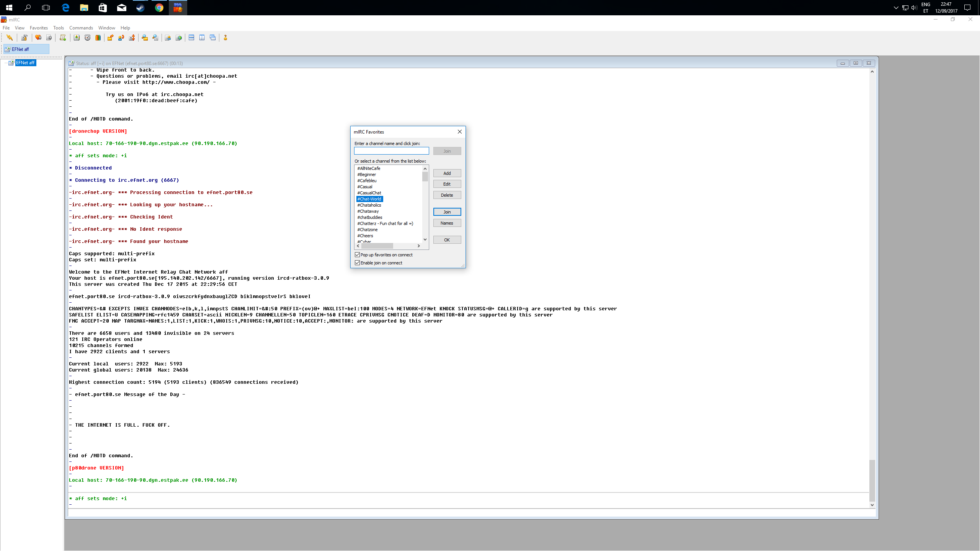The height and width of the screenshot is (551, 980).
Task: Select EFNet aff switchbar button
Action: (x=26, y=49)
